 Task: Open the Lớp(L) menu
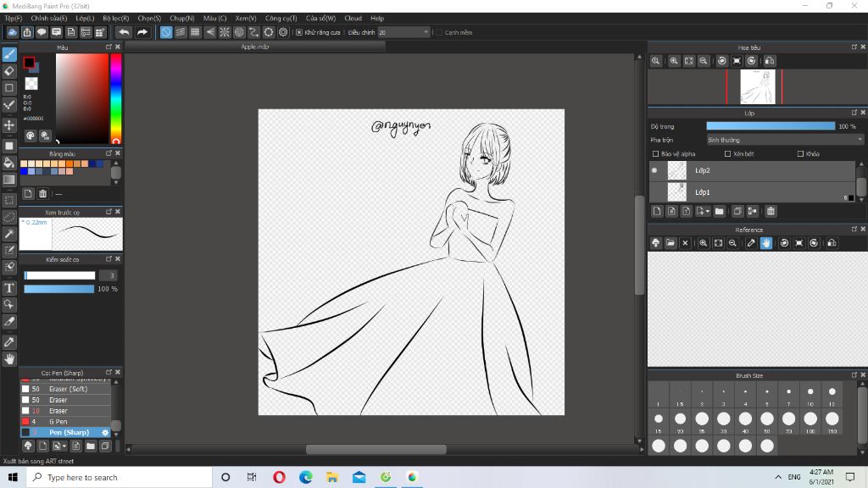coord(85,19)
